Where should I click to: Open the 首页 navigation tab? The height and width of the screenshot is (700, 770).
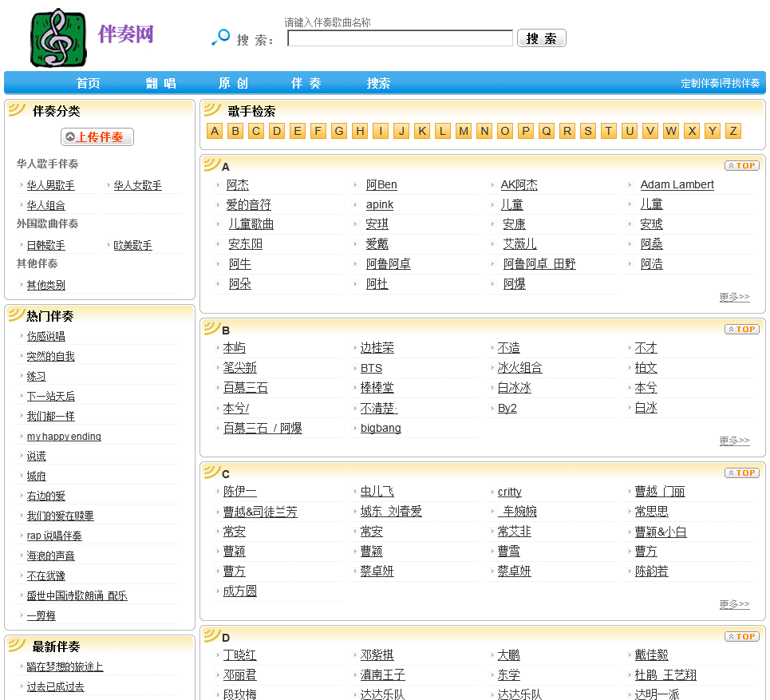click(88, 83)
